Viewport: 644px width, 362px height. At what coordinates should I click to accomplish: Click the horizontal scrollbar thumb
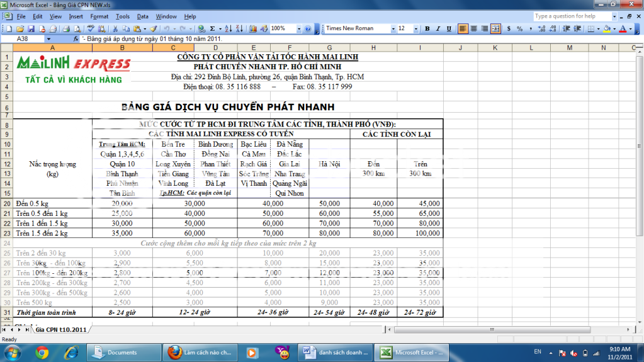(x=492, y=329)
